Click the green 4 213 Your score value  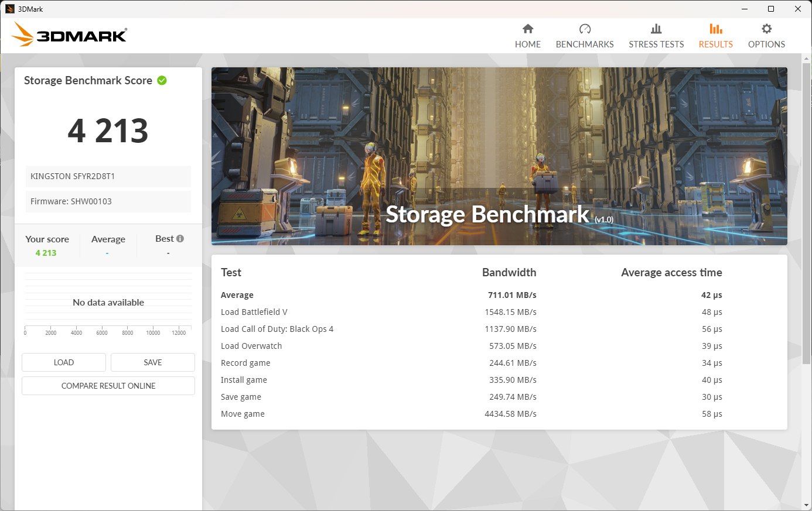pyautogui.click(x=46, y=253)
